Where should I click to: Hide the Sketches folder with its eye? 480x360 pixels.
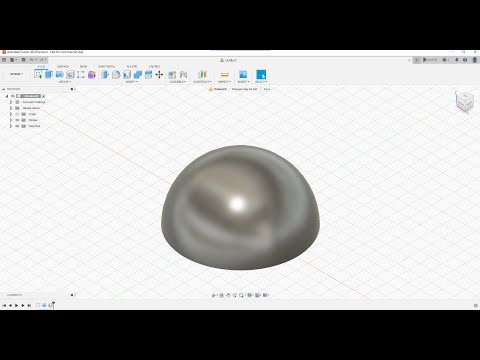pos(17,126)
